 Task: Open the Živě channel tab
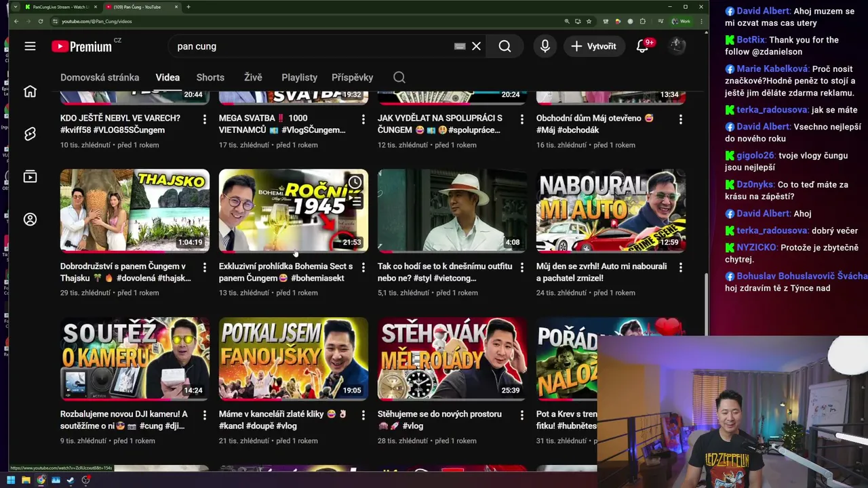[253, 77]
